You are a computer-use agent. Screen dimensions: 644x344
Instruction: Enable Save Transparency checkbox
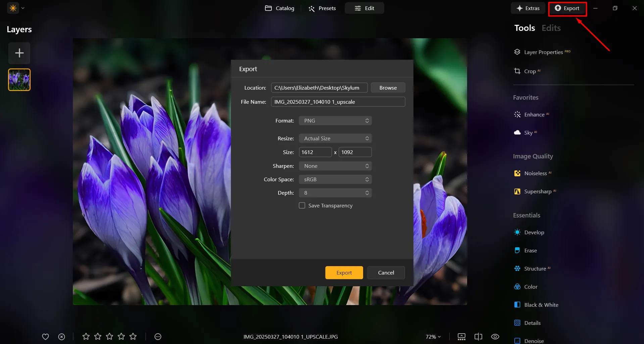pyautogui.click(x=302, y=205)
